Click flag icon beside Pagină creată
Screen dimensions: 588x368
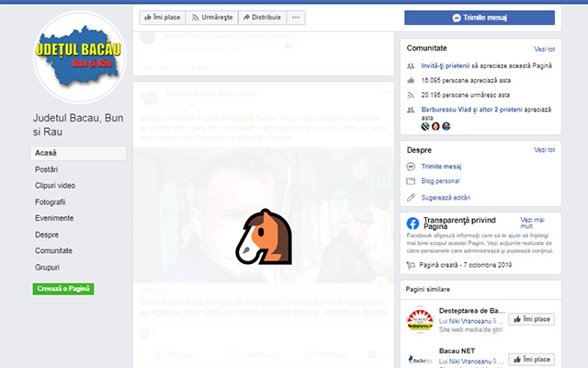click(411, 265)
